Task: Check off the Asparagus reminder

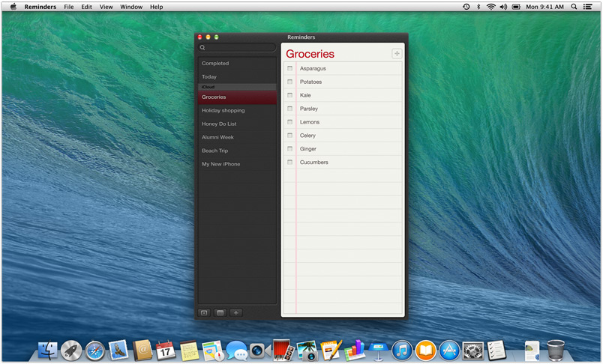Action: click(x=290, y=69)
